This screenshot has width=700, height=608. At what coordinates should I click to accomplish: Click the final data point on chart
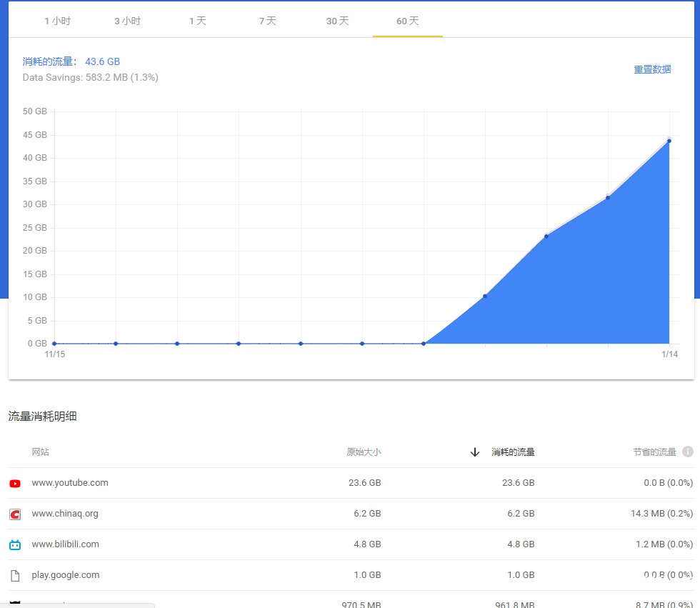click(669, 141)
